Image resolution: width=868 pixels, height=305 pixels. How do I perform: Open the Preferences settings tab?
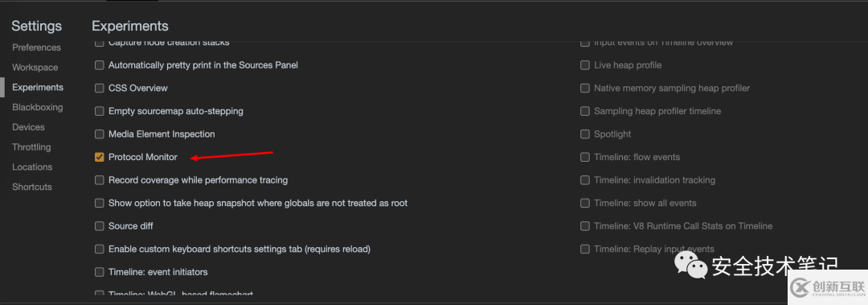36,47
